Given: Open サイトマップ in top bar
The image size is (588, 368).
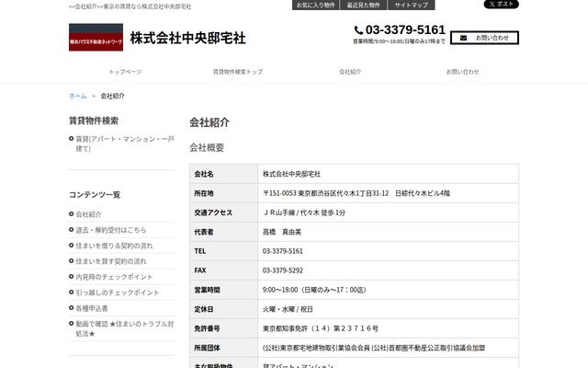Looking at the screenshot, I should 412,5.
